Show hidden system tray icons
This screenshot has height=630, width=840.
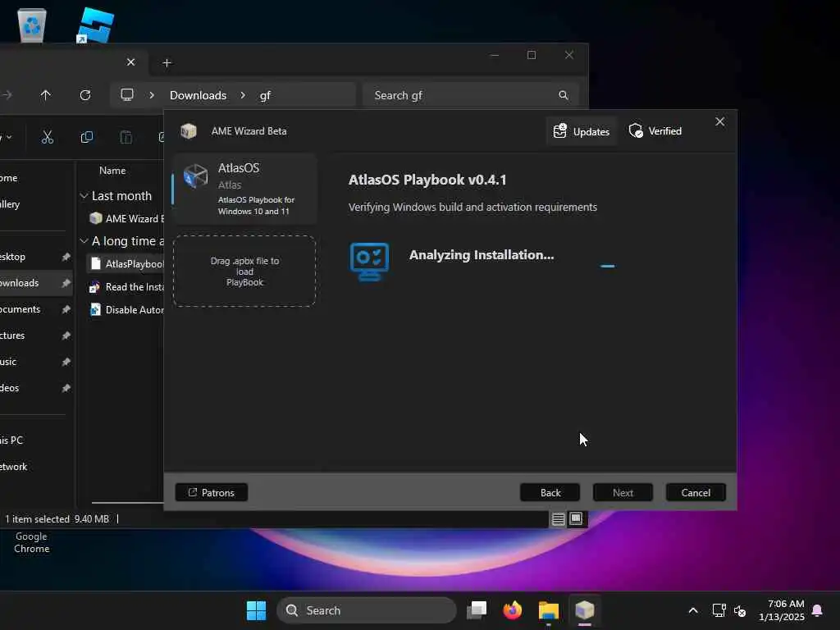point(692,610)
